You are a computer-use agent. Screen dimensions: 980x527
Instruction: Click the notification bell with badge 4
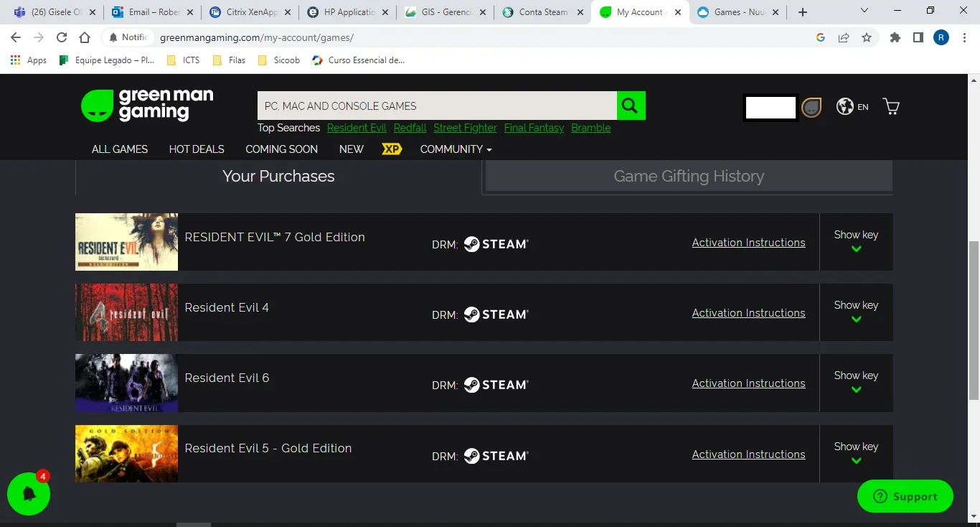[x=29, y=494]
